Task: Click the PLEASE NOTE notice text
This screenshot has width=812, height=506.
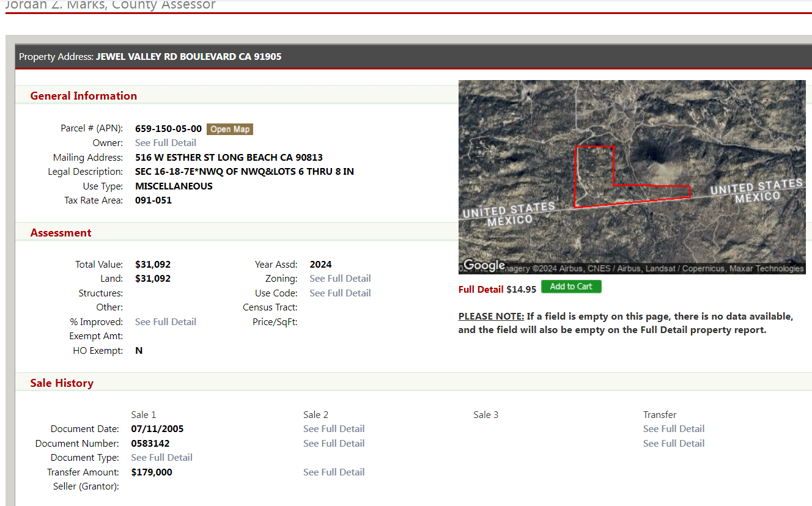Action: [626, 323]
